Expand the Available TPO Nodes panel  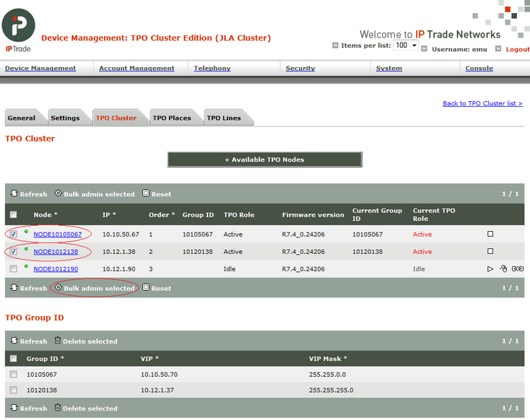(265, 159)
